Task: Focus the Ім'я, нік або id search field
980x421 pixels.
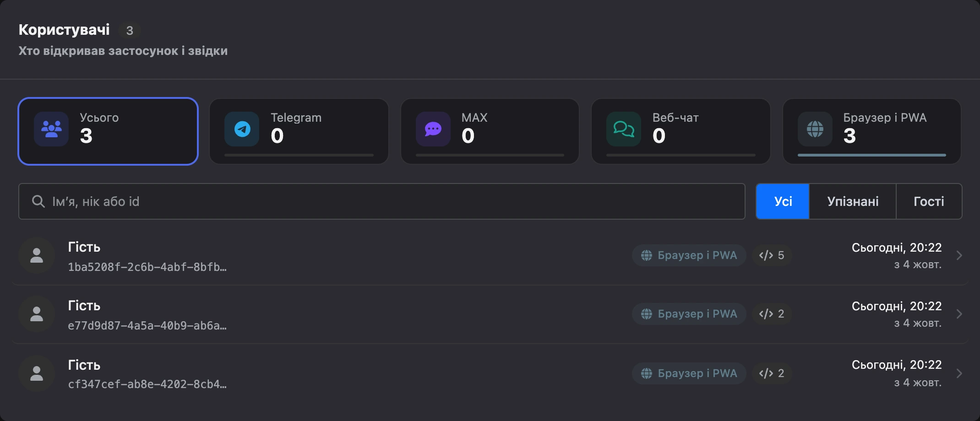Action: (x=382, y=201)
